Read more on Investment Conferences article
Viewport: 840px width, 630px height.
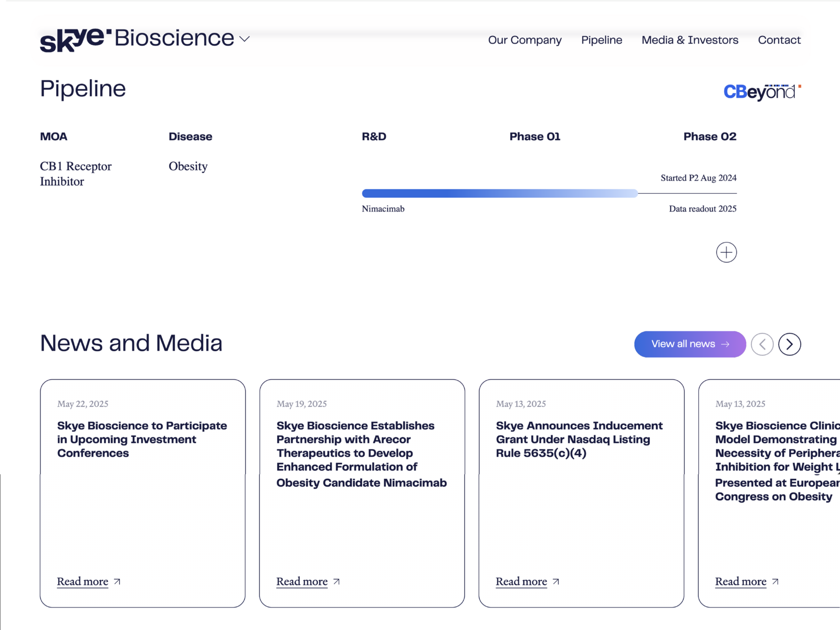(82, 581)
